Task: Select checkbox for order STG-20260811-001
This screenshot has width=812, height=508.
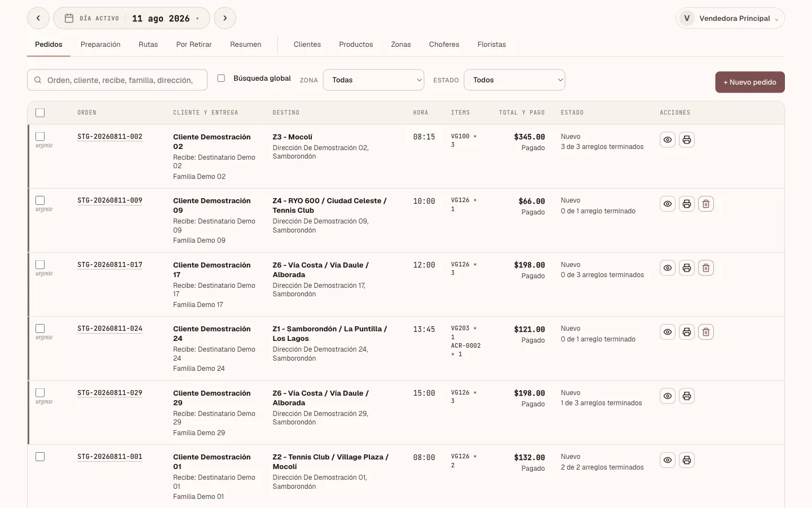Action: [x=40, y=457]
